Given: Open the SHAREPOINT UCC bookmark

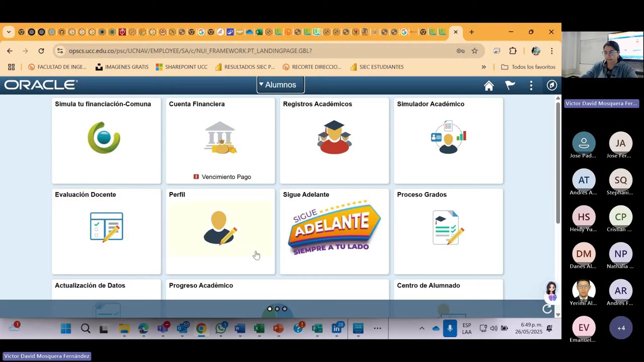Looking at the screenshot, I should [x=182, y=67].
